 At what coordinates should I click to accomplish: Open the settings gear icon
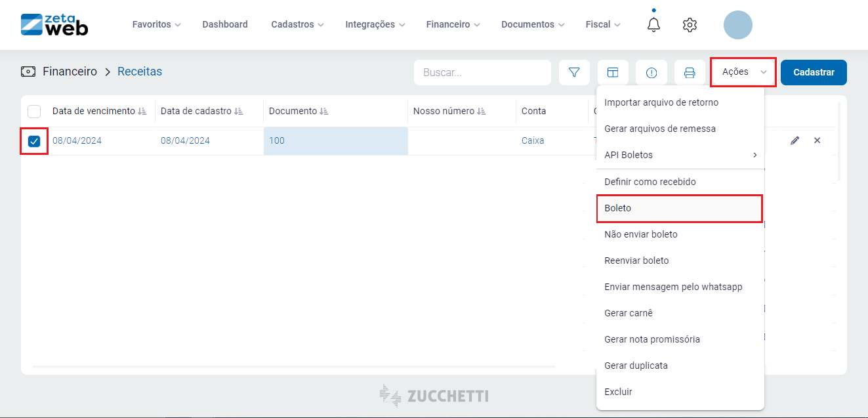(x=690, y=25)
